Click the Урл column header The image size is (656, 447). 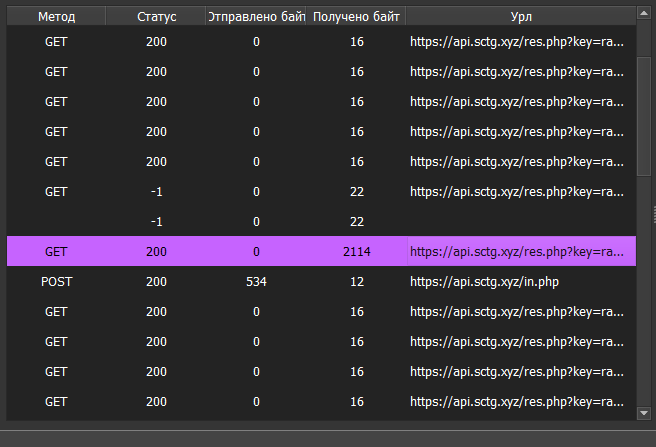coord(520,17)
